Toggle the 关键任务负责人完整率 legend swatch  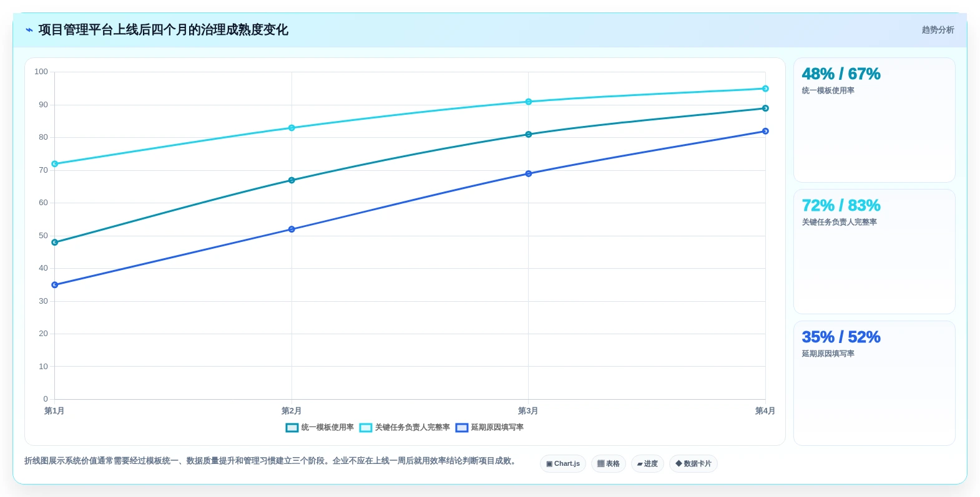[x=366, y=428]
